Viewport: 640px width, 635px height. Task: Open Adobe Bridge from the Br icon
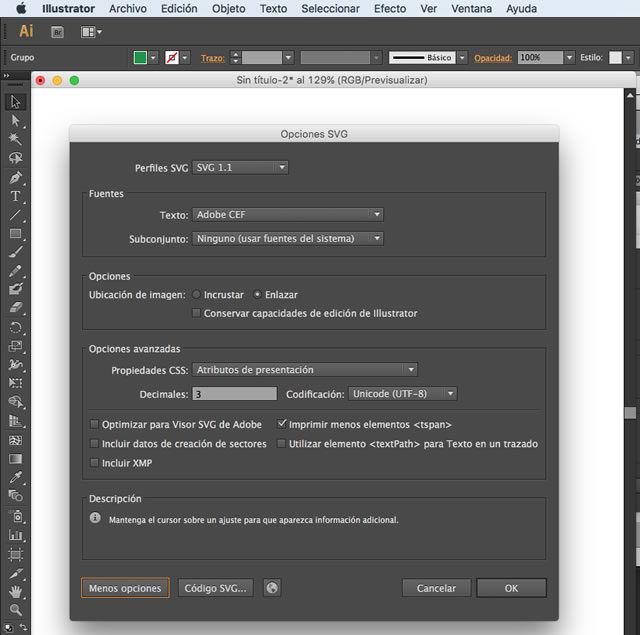pyautogui.click(x=58, y=32)
